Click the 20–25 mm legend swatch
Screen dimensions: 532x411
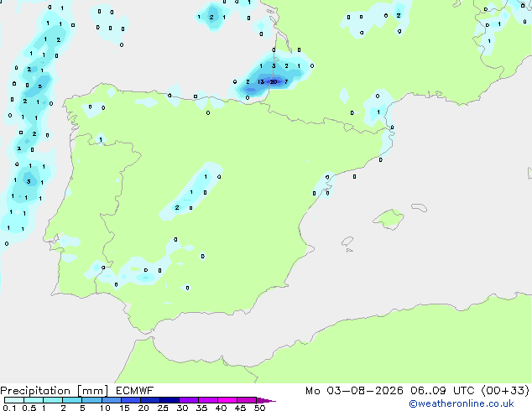tap(149, 400)
